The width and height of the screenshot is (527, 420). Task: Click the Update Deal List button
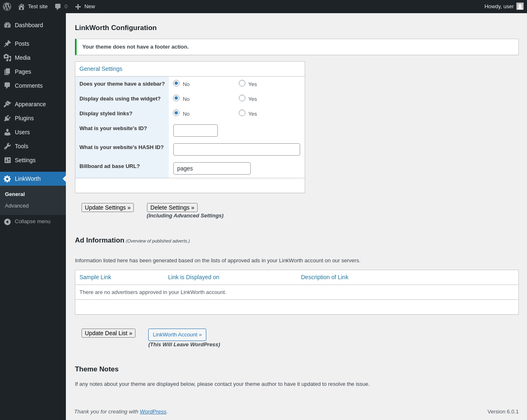coord(108,333)
